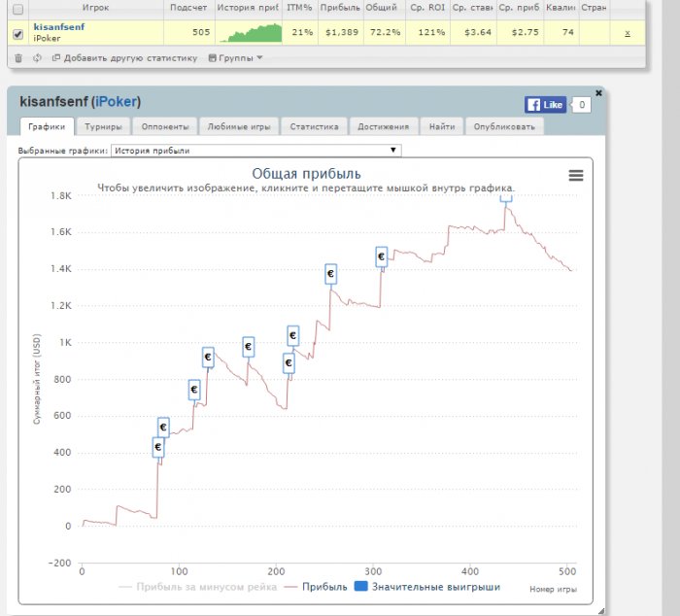Sort by the ITM% column header
This screenshot has height=616, width=680.
click(299, 8)
